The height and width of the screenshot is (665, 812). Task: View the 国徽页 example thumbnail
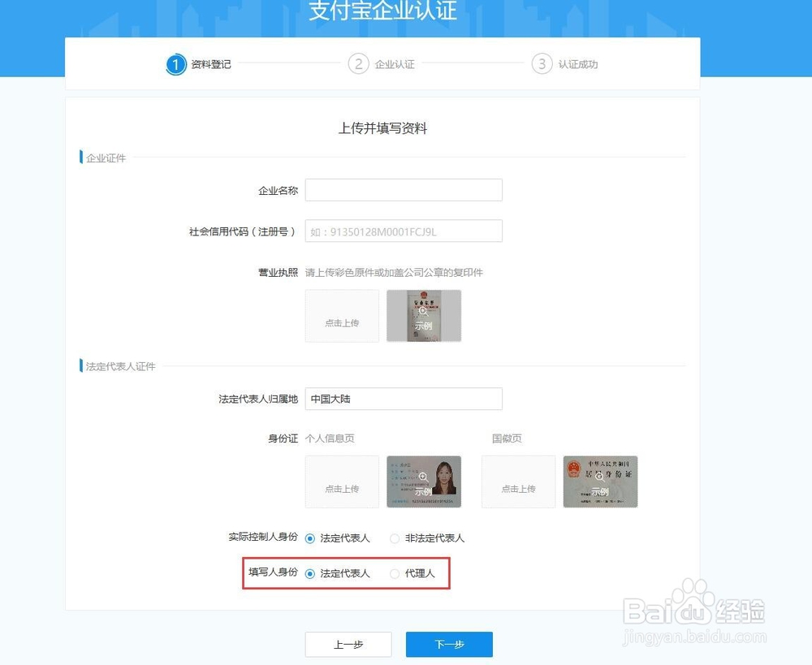pyautogui.click(x=600, y=481)
